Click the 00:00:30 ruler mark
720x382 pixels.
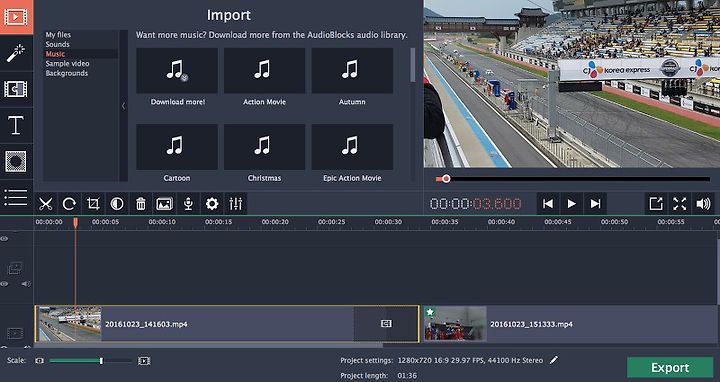point(388,222)
